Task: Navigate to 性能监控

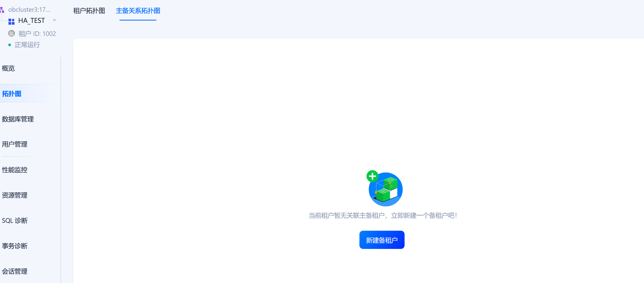Action: [15, 170]
